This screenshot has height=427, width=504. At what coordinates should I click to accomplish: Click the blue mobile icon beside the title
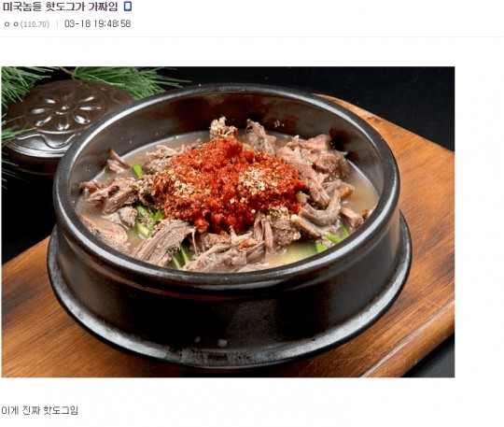[128, 7]
